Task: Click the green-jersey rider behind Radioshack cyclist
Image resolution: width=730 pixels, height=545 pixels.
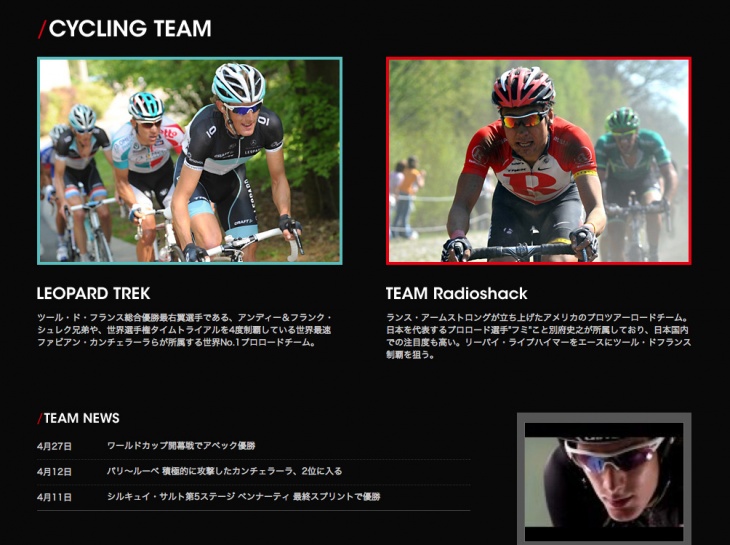Action: point(635,182)
